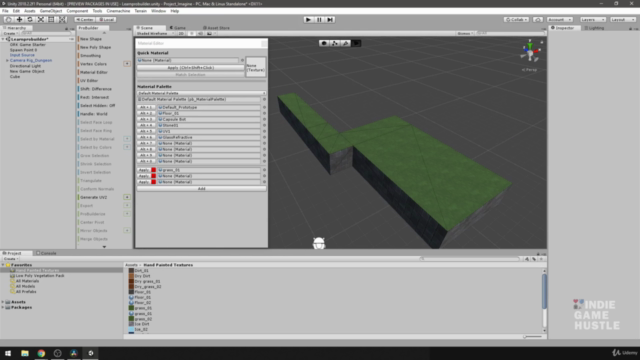Open the Collab dropdown
The width and height of the screenshot is (640, 360).
[x=516, y=20]
